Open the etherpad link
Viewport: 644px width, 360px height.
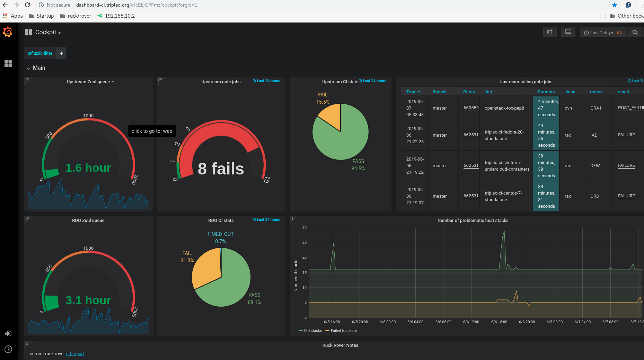tap(75, 354)
